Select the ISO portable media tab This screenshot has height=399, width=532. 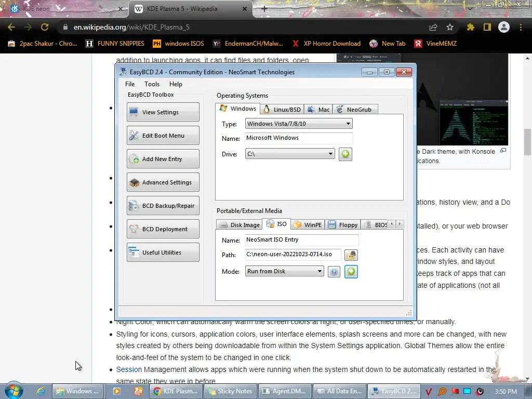tap(276, 224)
